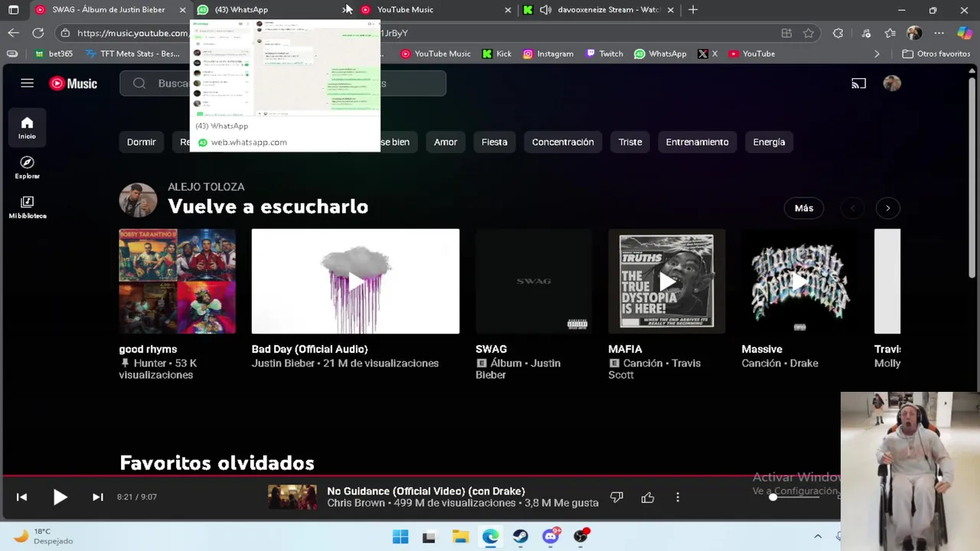
Task: Skip to the previous track
Action: pyautogui.click(x=21, y=497)
